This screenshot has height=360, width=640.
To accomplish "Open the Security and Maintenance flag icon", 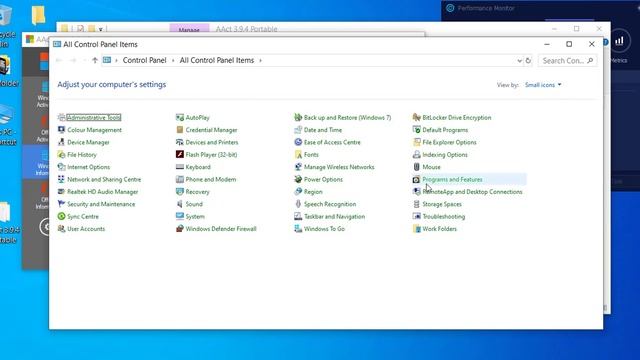I will [62, 204].
